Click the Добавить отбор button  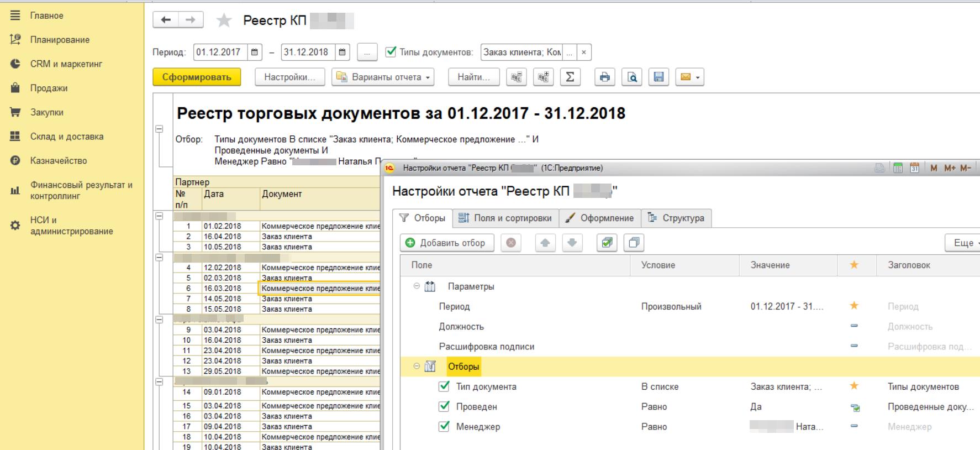[445, 243]
